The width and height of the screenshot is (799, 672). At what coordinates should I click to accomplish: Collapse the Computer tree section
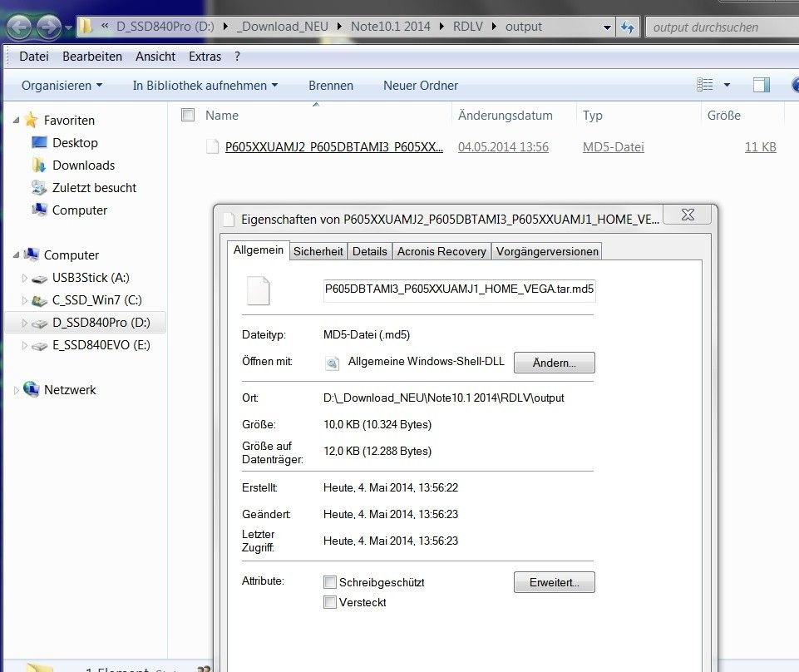click(x=17, y=254)
